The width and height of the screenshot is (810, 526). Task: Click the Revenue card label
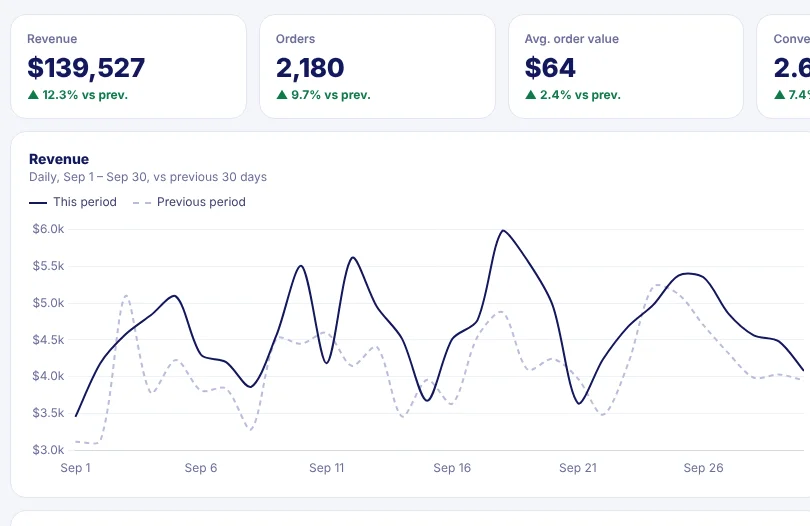[x=52, y=39]
